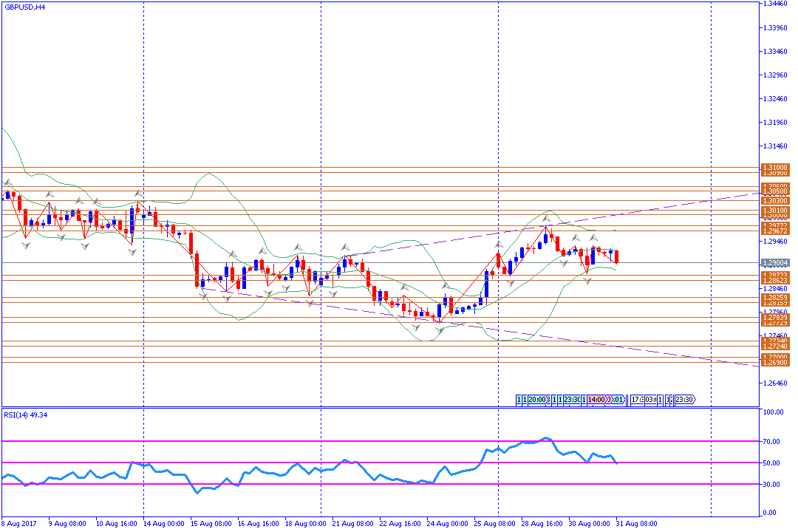Select the 1.30300 resistance level tag
The height and width of the screenshot is (532, 798).
click(x=775, y=200)
